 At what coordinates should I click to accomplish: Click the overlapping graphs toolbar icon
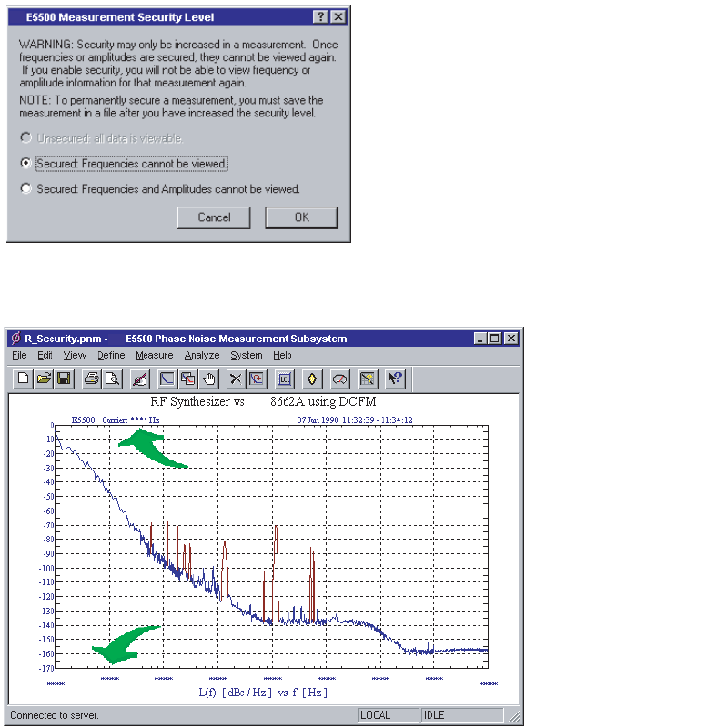187,379
